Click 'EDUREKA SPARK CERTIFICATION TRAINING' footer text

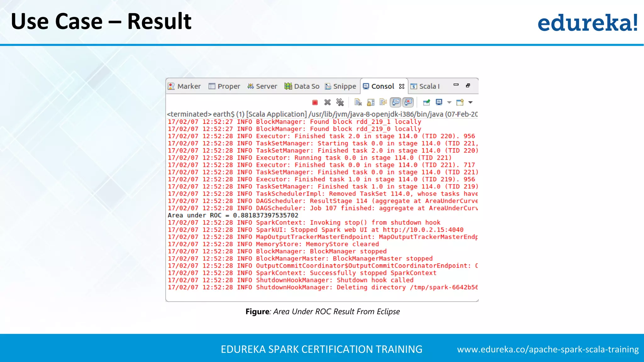tap(321, 349)
